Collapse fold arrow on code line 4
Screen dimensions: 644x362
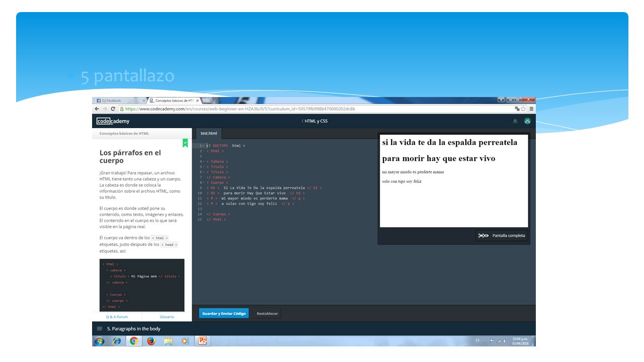coord(203,161)
